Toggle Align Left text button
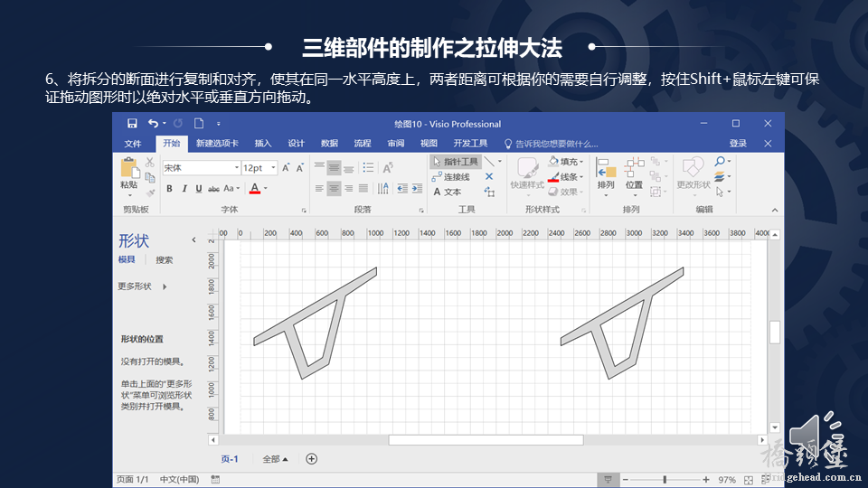This screenshot has height=488, width=868. (319, 189)
